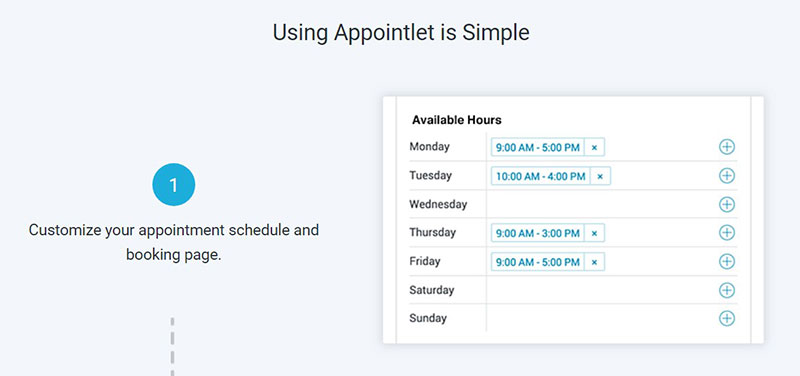
Task: Click the Wednesday row label
Action: (x=438, y=205)
